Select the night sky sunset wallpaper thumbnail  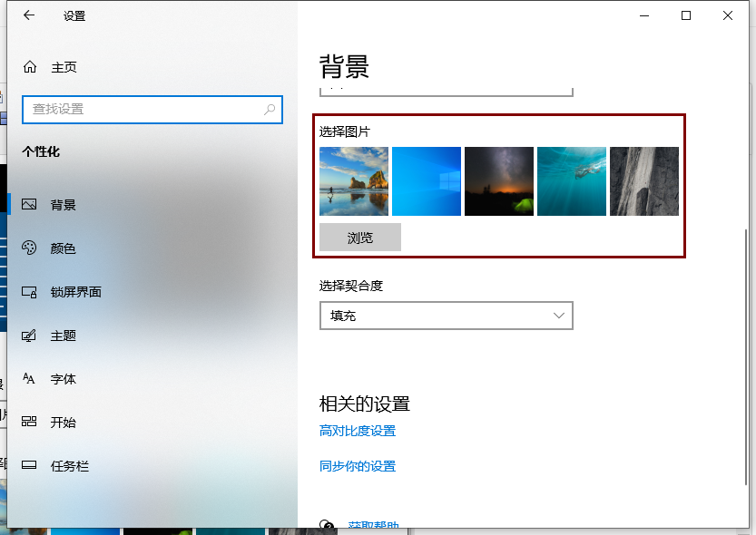pos(498,180)
